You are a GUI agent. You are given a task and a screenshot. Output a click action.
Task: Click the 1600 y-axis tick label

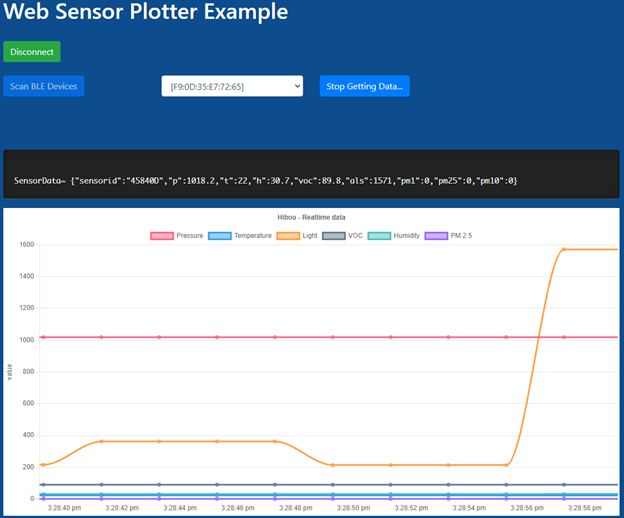pos(25,245)
